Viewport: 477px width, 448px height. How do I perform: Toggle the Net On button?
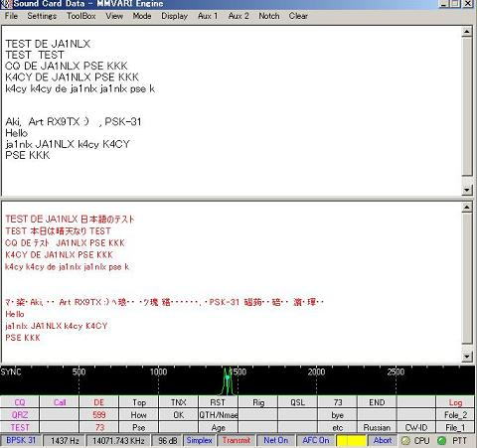click(x=275, y=441)
